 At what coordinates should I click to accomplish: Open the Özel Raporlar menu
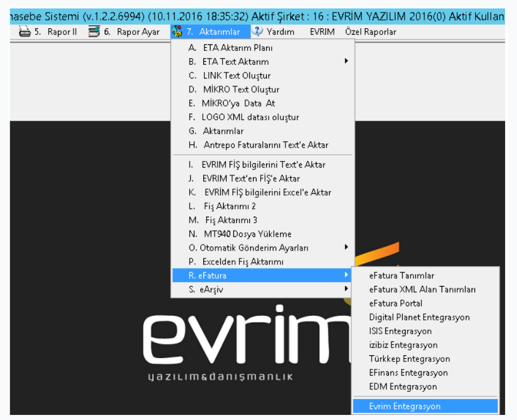tap(371, 32)
